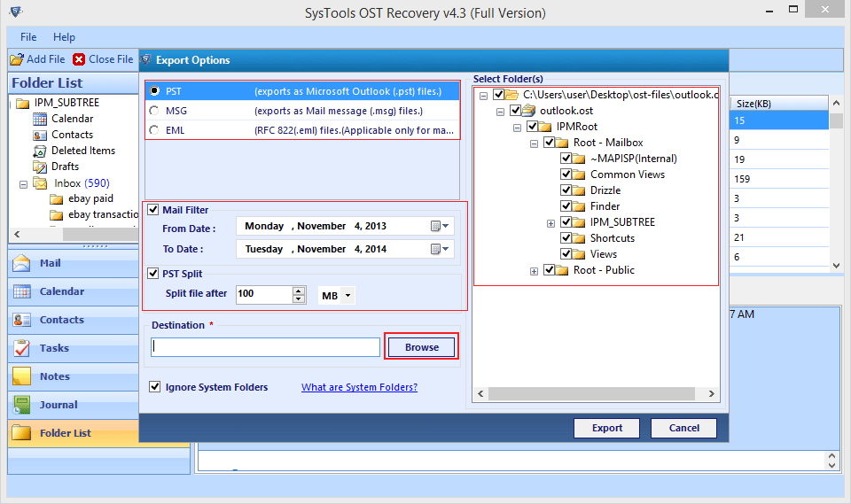The image size is (851, 504).
Task: Open the From Date calendar dropdown
Action: (441, 226)
